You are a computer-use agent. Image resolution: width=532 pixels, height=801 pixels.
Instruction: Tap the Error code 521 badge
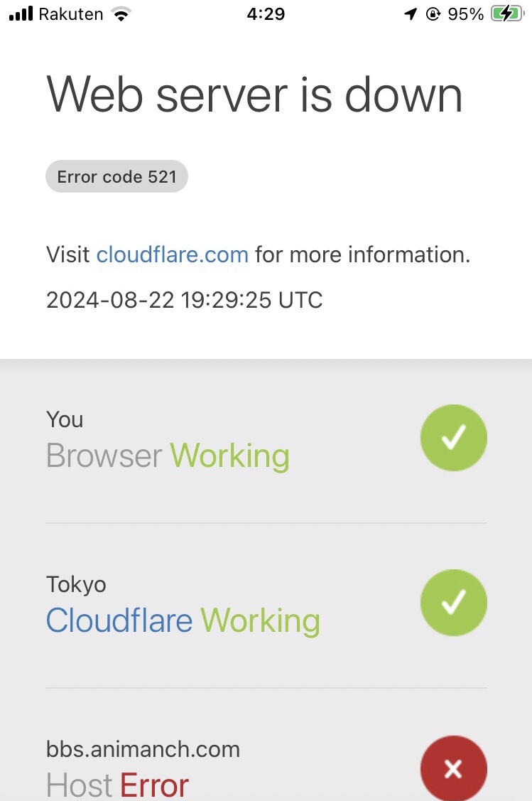point(117,177)
